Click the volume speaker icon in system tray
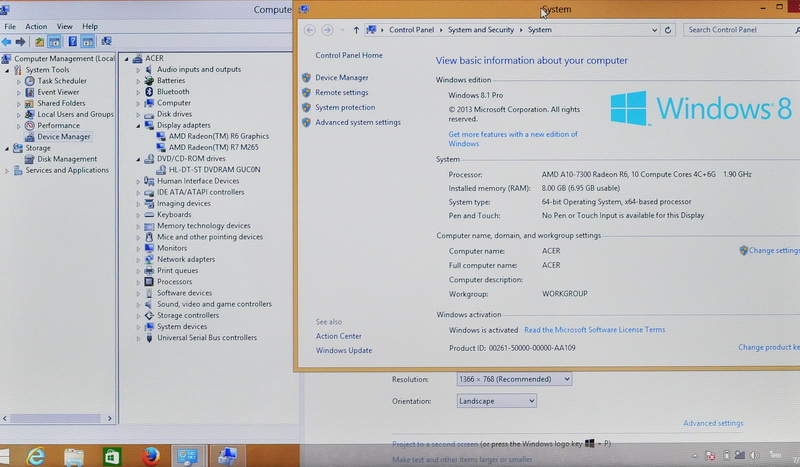This screenshot has height=467, width=800. pos(754,455)
